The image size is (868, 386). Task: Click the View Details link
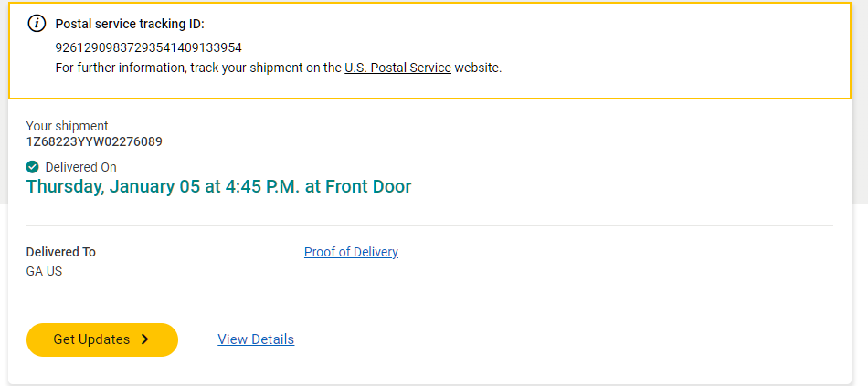(256, 339)
